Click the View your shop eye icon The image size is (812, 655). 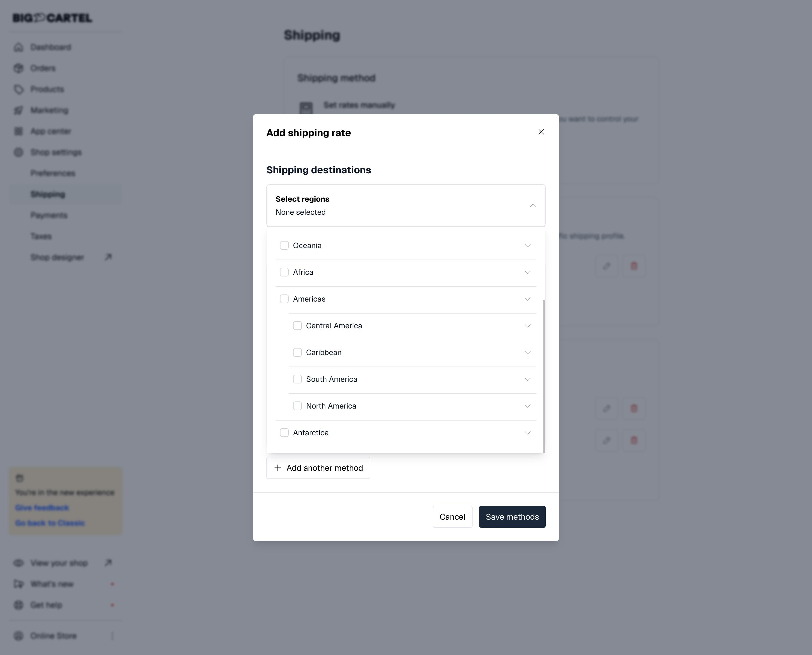click(x=19, y=563)
